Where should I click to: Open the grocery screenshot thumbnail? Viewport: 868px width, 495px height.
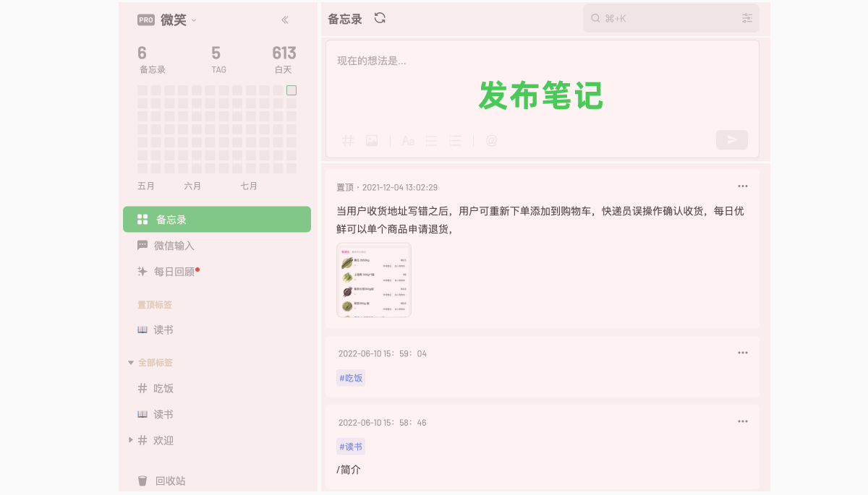point(374,280)
